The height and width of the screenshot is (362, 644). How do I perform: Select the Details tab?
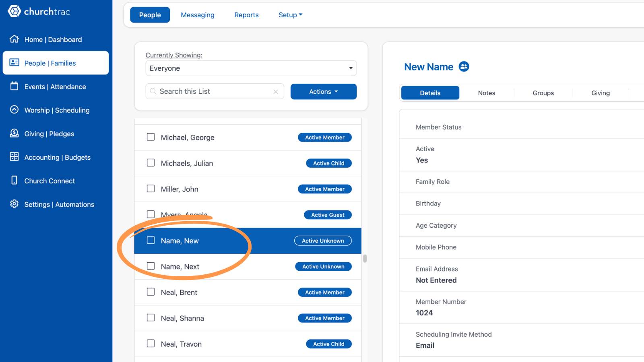pos(430,93)
